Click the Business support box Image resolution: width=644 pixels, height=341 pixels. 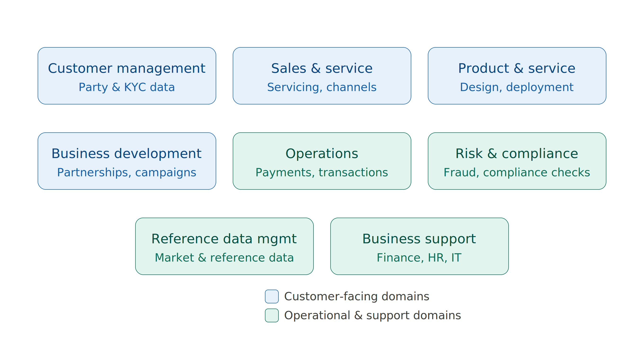(x=419, y=246)
